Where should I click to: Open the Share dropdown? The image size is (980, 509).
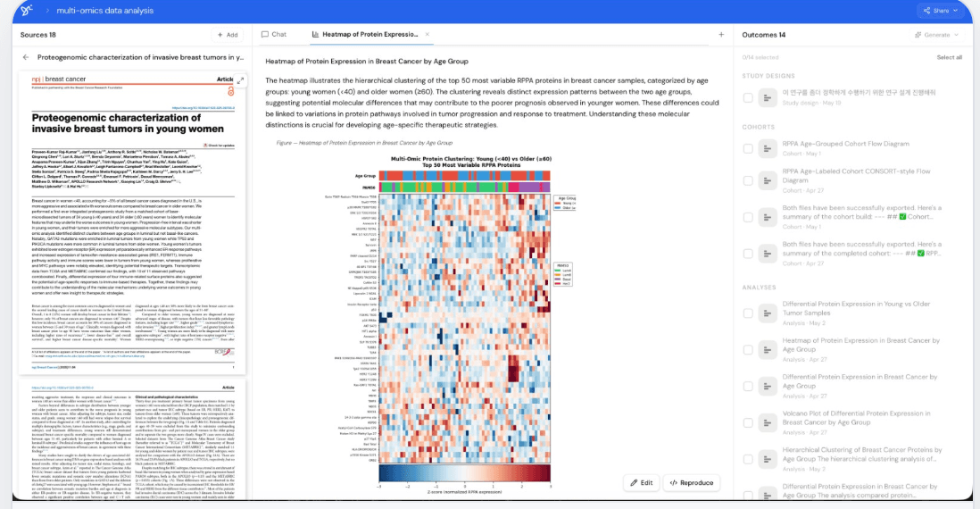point(941,11)
